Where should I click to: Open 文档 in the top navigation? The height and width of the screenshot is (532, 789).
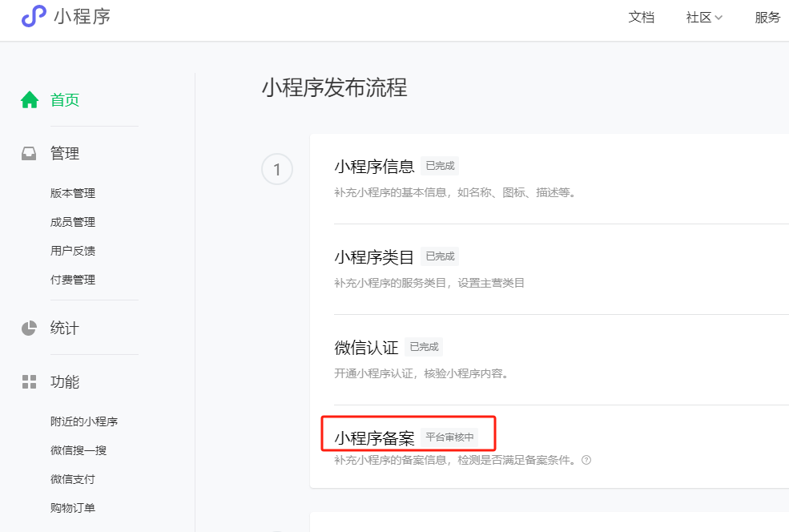coord(641,18)
